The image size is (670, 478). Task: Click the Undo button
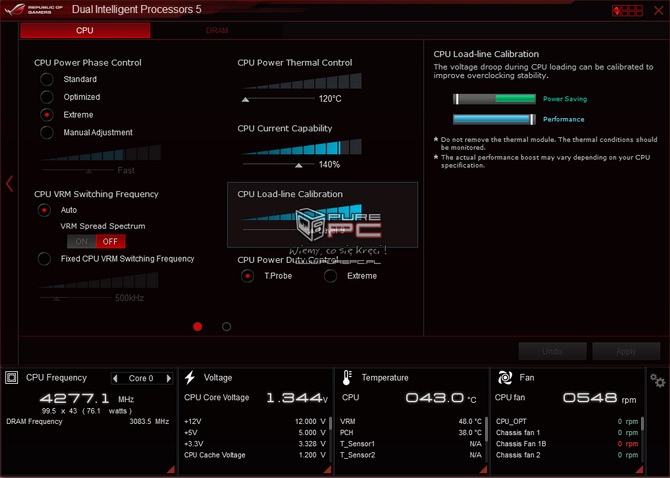552,351
